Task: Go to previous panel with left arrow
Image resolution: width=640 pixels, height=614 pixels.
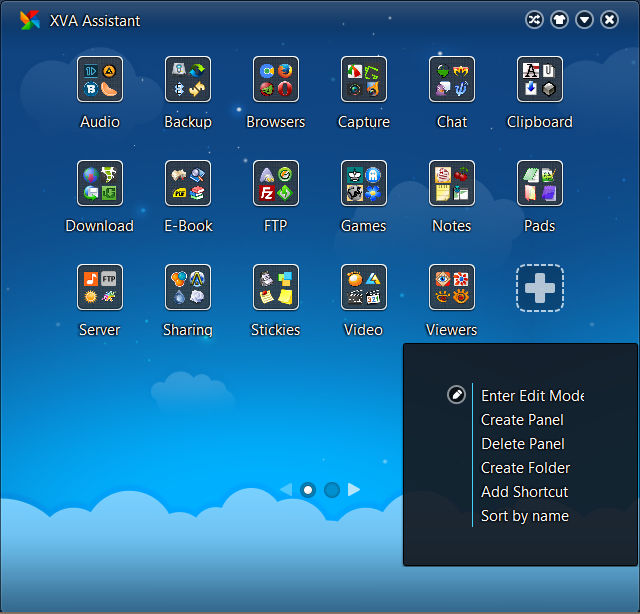Action: (x=286, y=489)
